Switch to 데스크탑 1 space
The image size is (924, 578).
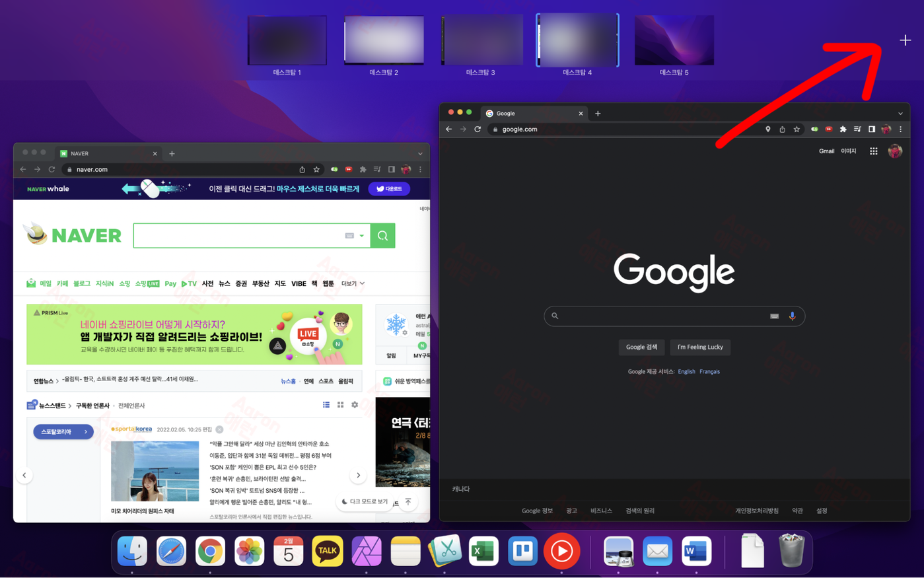coord(287,40)
